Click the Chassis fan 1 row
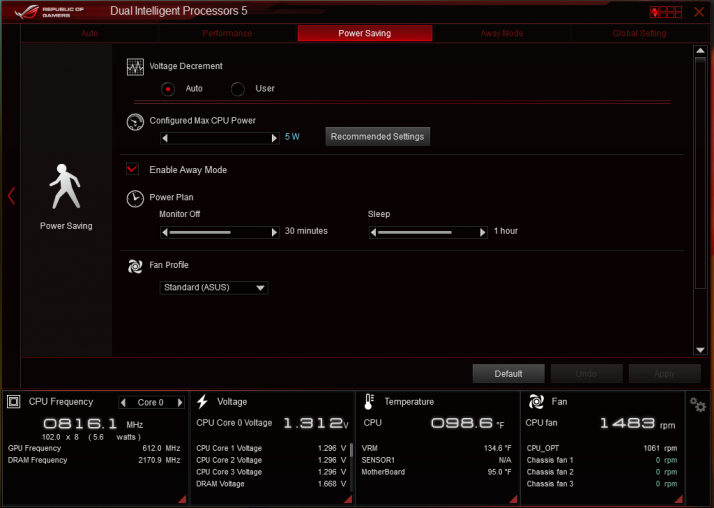This screenshot has height=508, width=714. 602,460
